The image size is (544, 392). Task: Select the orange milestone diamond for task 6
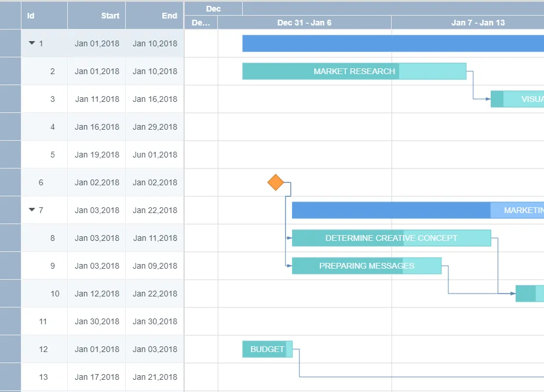[x=277, y=182]
